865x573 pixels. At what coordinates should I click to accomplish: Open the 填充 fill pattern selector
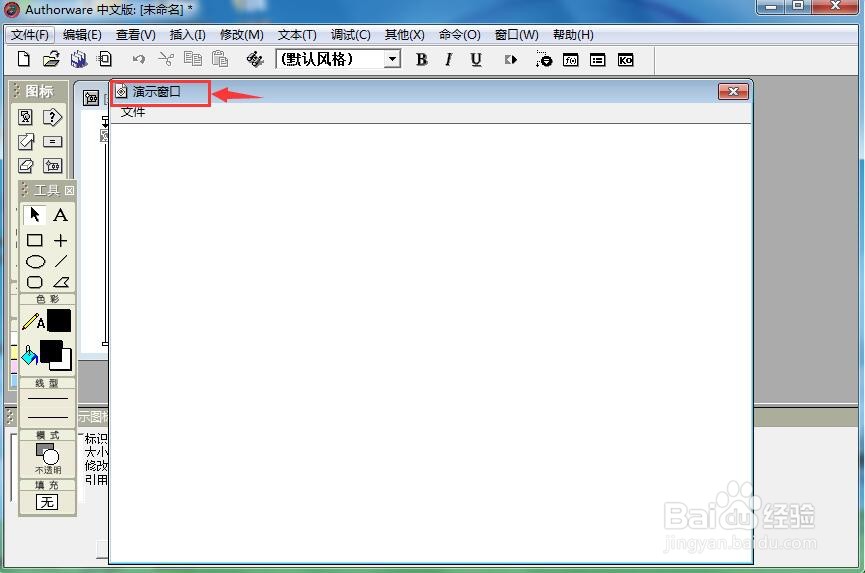tap(47, 502)
